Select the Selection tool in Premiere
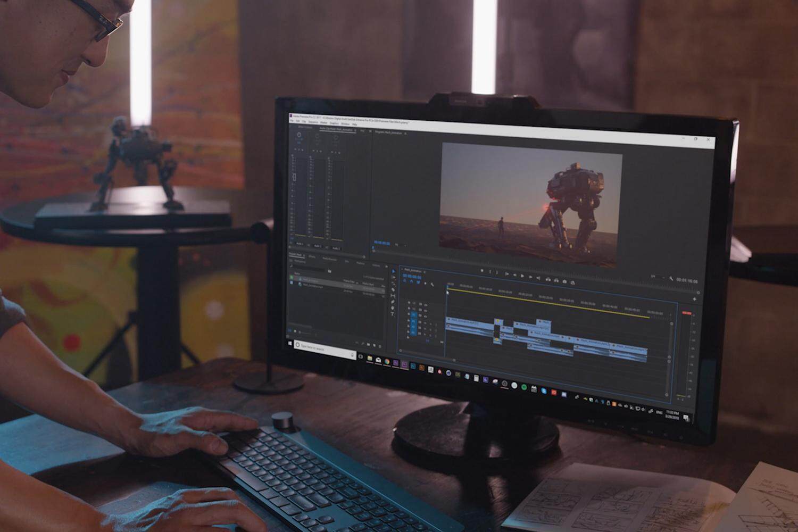The image size is (798, 532). point(393,271)
